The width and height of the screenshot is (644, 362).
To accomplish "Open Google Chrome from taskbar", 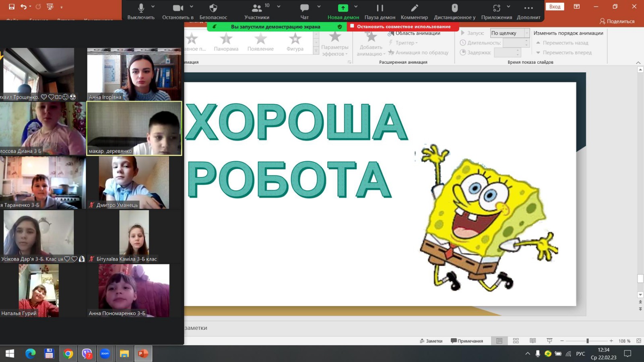I will point(68,354).
